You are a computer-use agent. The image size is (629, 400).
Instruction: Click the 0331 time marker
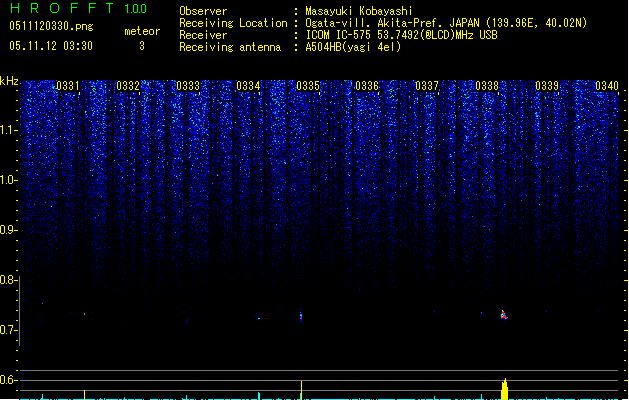tap(68, 86)
